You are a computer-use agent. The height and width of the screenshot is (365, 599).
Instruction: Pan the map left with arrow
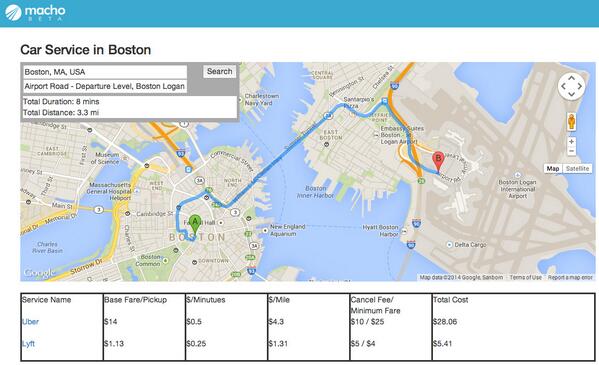(563, 86)
